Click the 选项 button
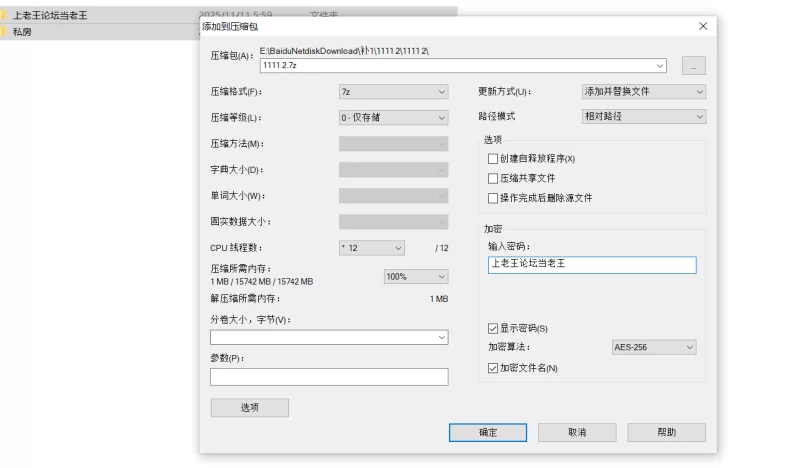The width and height of the screenshot is (800, 468). click(249, 408)
